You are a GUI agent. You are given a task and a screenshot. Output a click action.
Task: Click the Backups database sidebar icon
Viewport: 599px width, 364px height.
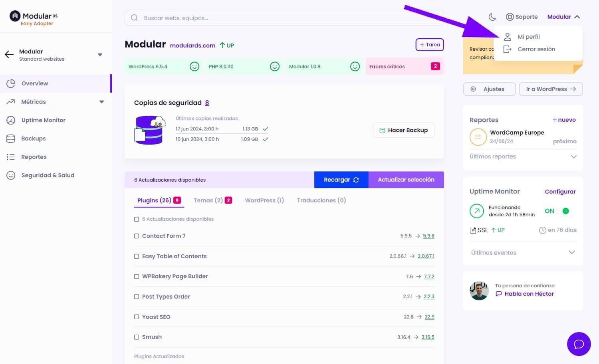[x=11, y=138]
